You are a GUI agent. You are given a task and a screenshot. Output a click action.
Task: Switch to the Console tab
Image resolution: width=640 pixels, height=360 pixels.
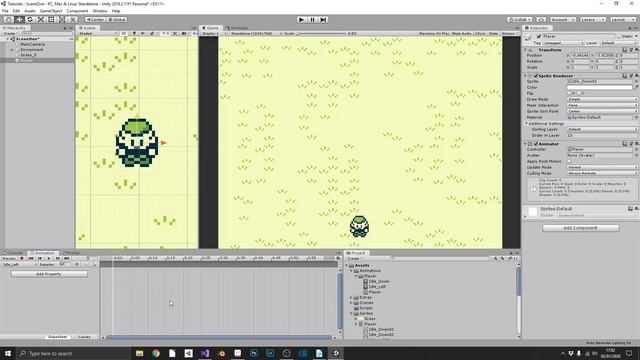[x=13, y=253]
